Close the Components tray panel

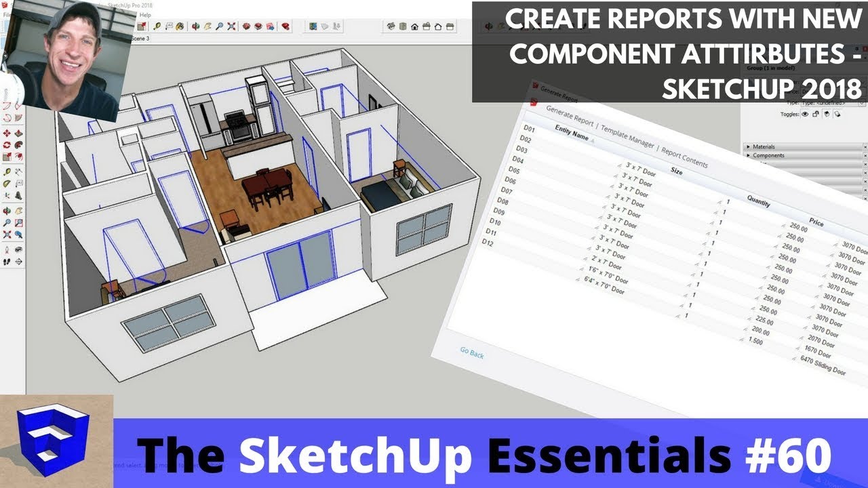point(865,156)
